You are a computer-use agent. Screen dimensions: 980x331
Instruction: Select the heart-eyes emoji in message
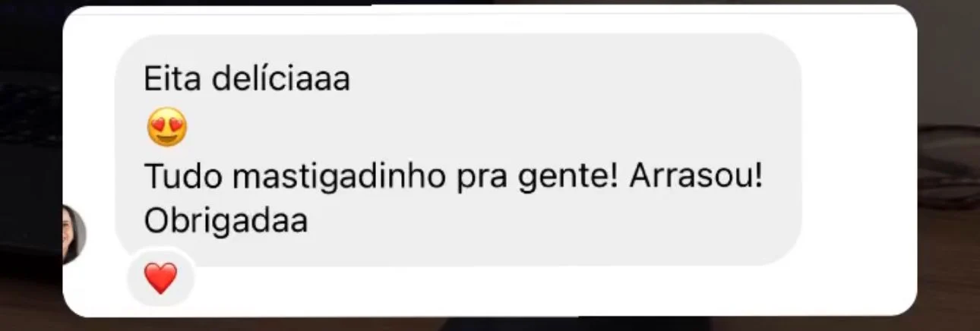click(166, 128)
